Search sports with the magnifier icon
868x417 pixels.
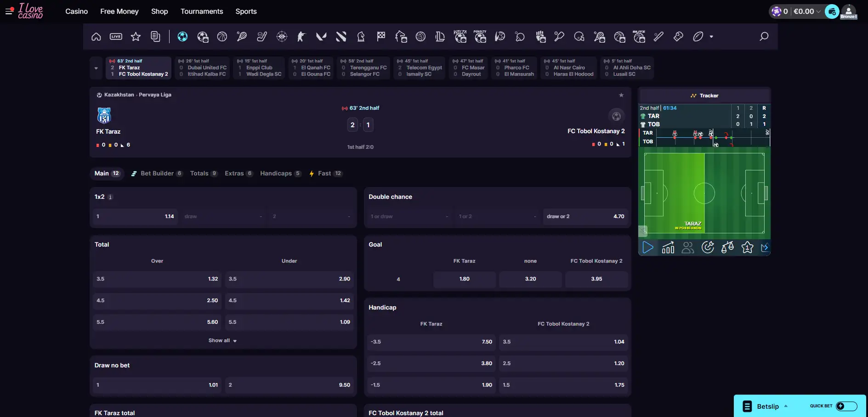coord(764,36)
